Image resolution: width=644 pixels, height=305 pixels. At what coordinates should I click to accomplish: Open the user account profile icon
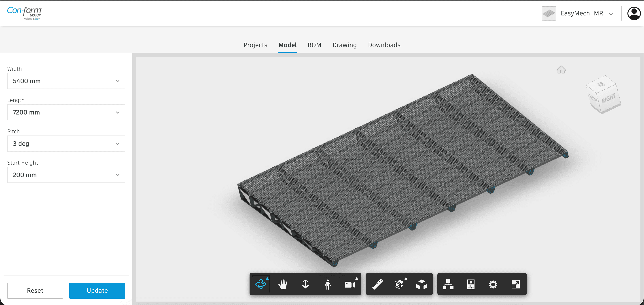(634, 13)
